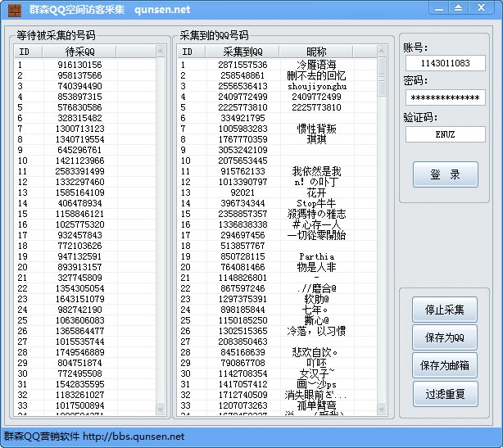Screen dimensions: 503x448
Task: Click the ID column header in the collected list
Action: click(x=191, y=52)
